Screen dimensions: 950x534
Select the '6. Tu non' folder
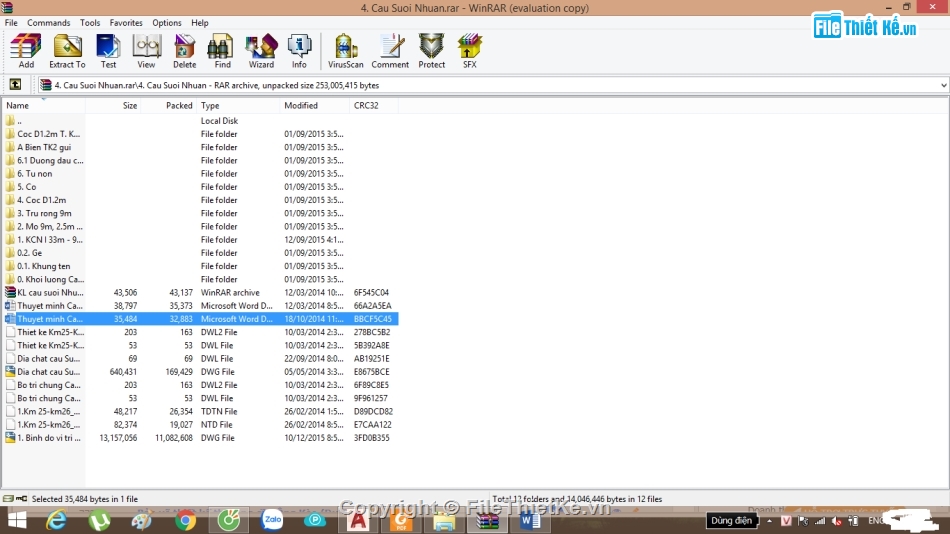201,173
